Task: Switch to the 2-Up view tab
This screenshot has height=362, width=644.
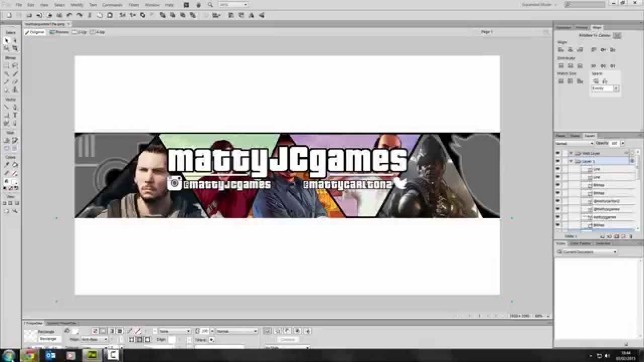Action: tap(79, 32)
